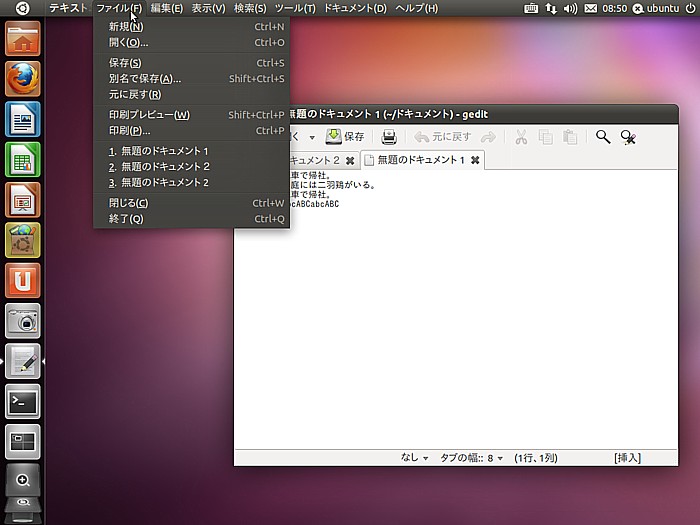This screenshot has height=525, width=700.
Task: Open Ubuntu Software Center from the launcher
Action: coord(23,240)
